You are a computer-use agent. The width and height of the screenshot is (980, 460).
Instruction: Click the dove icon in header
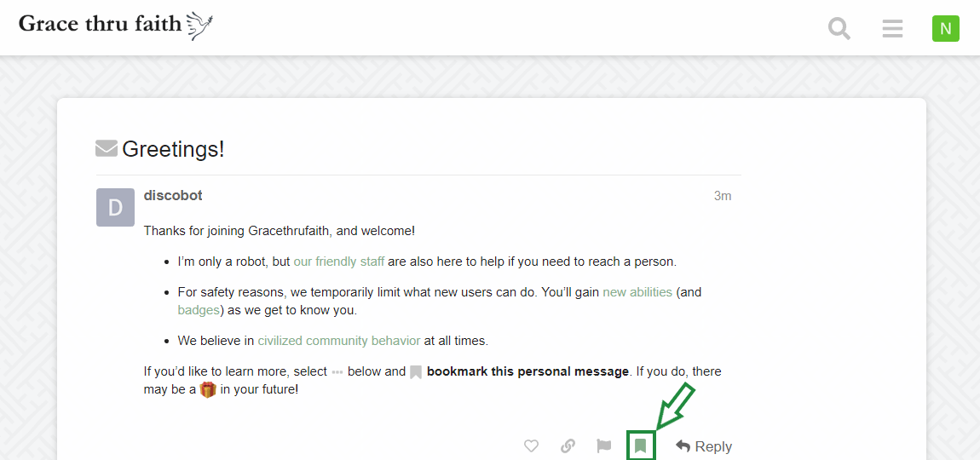199,26
